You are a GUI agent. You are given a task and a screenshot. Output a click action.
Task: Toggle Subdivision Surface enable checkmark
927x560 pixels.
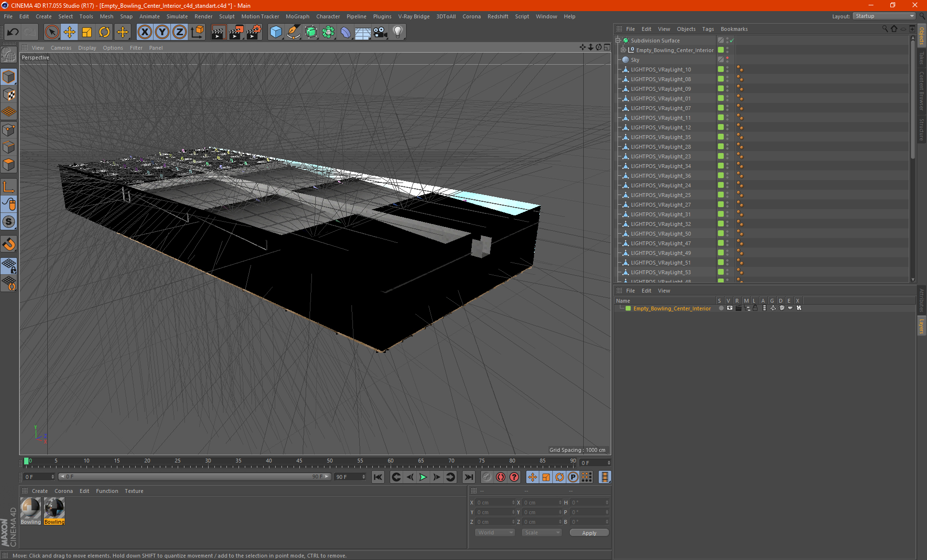pos(732,41)
